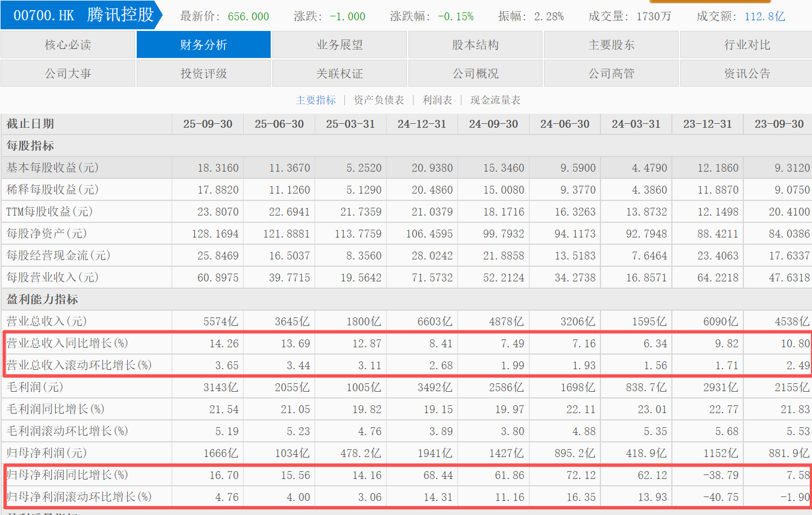812x515 pixels.
Task: Click the 23-09-30 column header
Action: click(779, 124)
